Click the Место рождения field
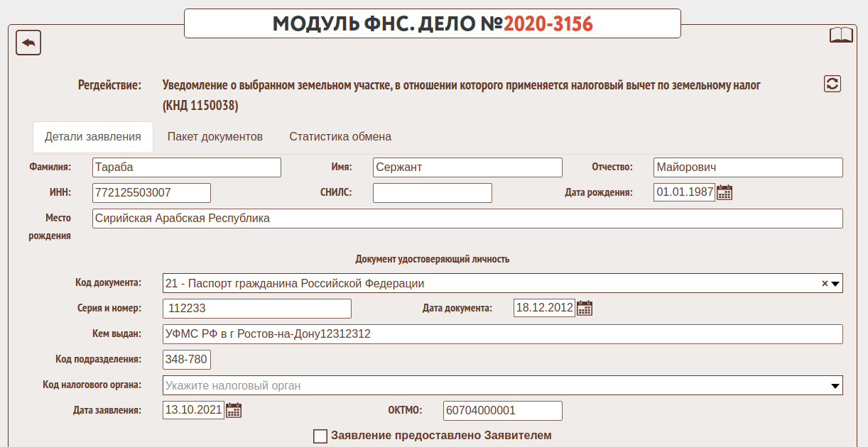Viewport: 868px width, 447px height. (467, 219)
